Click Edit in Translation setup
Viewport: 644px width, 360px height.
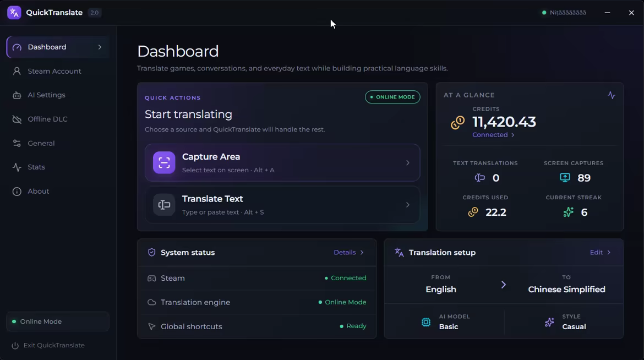tap(601, 252)
